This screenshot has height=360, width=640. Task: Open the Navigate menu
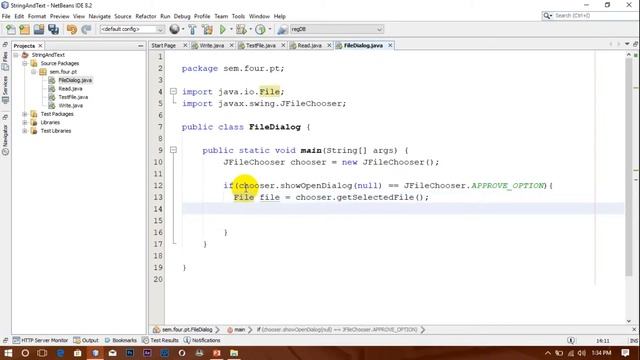click(x=100, y=16)
